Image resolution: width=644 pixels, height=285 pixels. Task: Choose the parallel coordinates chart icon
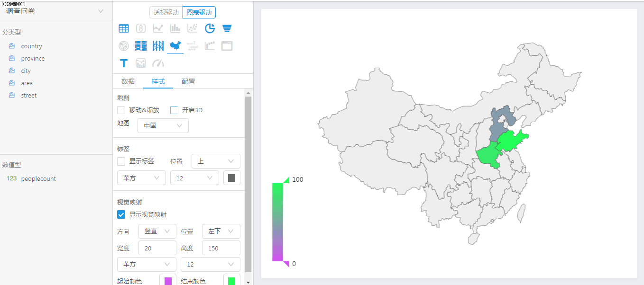pyautogui.click(x=158, y=46)
